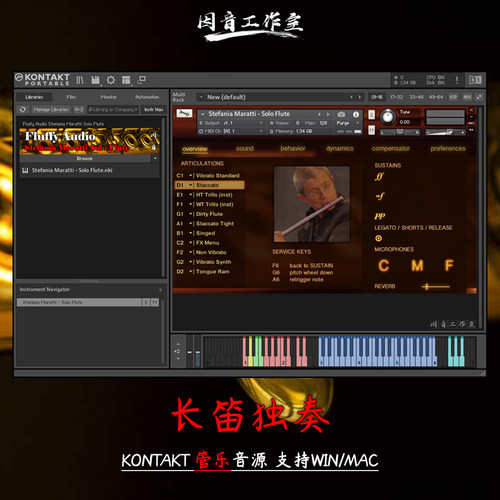Click the exclamation panic icon
The width and height of the screenshot is (500, 500).
pyautogui.click(x=457, y=80)
